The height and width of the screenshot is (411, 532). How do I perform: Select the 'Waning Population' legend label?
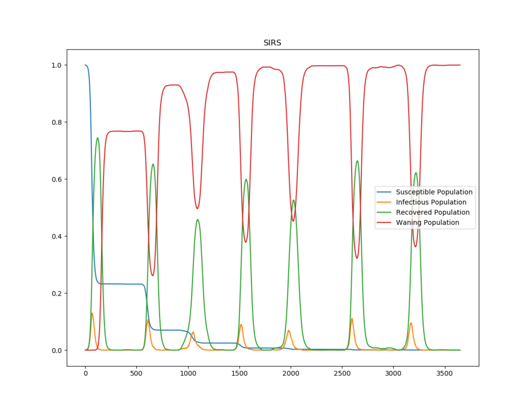[x=428, y=222]
